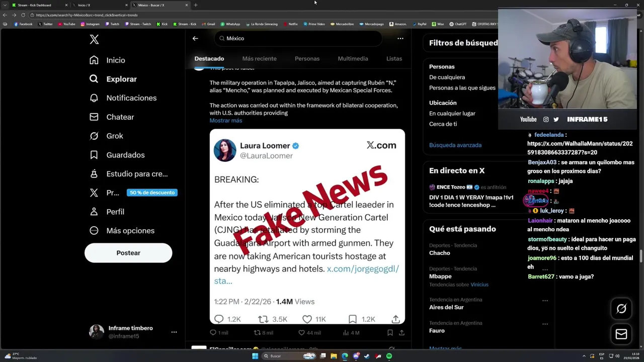Open the floating messages envelope button

pos(621,334)
